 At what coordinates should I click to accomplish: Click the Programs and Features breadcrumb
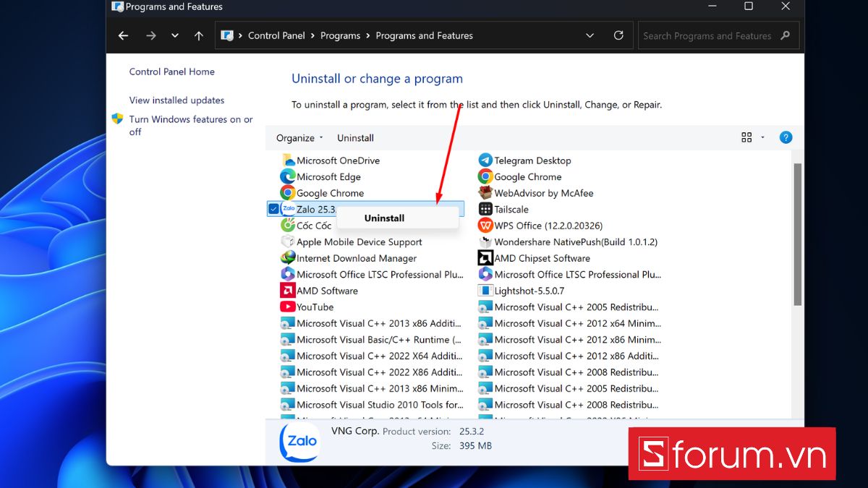click(425, 35)
